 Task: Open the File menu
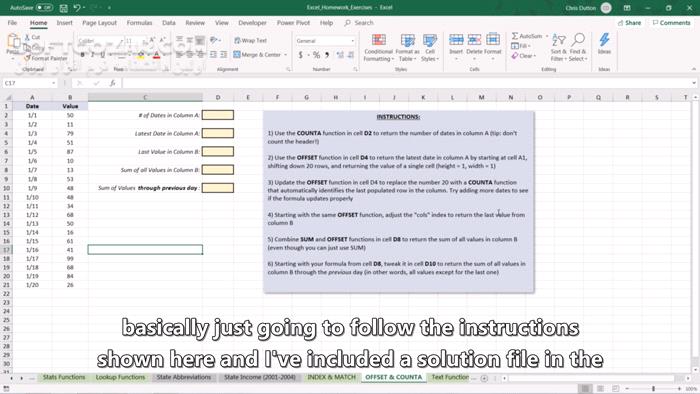coord(12,23)
